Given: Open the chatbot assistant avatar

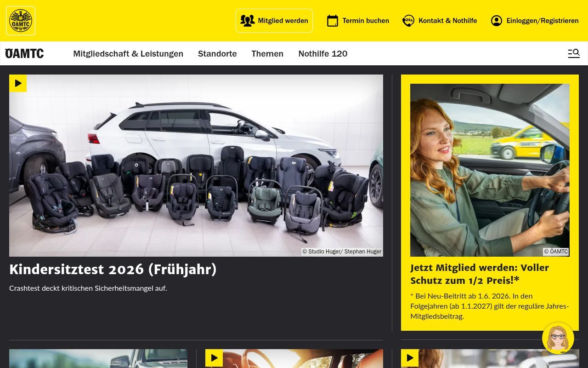Looking at the screenshot, I should click(558, 338).
